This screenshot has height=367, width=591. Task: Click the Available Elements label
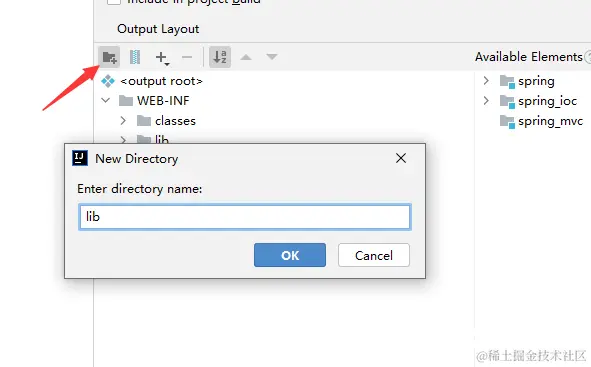pyautogui.click(x=529, y=57)
